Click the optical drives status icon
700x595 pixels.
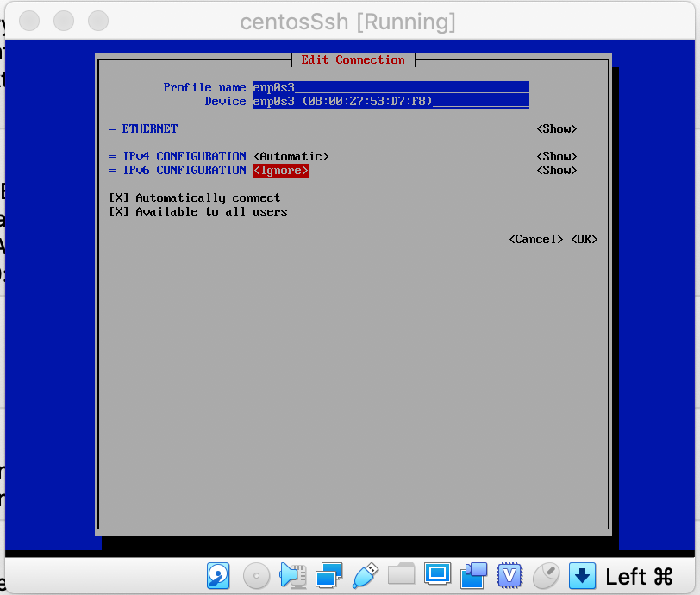[255, 576]
